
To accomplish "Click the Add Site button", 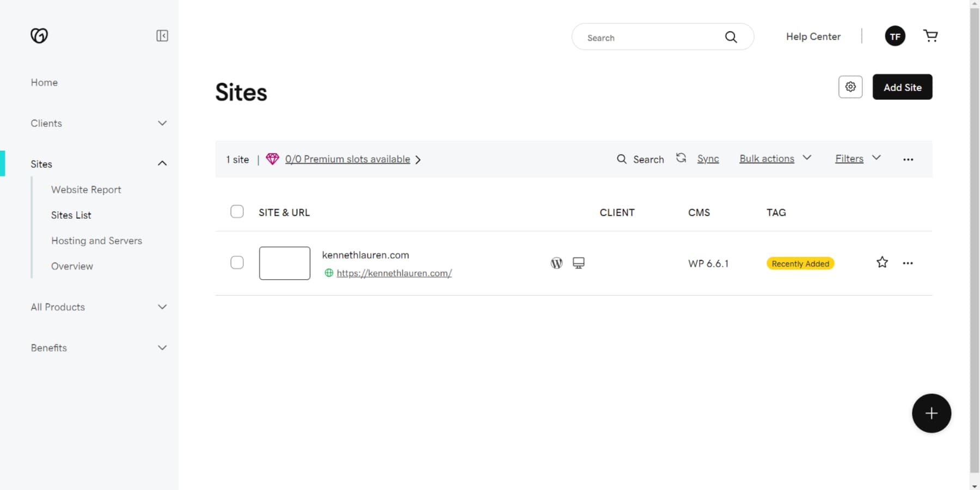I will click(902, 87).
